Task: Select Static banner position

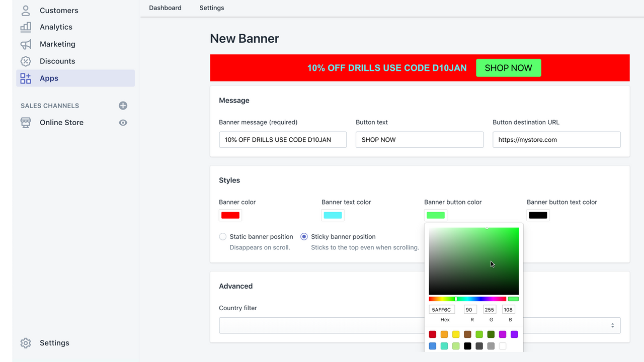Action: coord(222,236)
